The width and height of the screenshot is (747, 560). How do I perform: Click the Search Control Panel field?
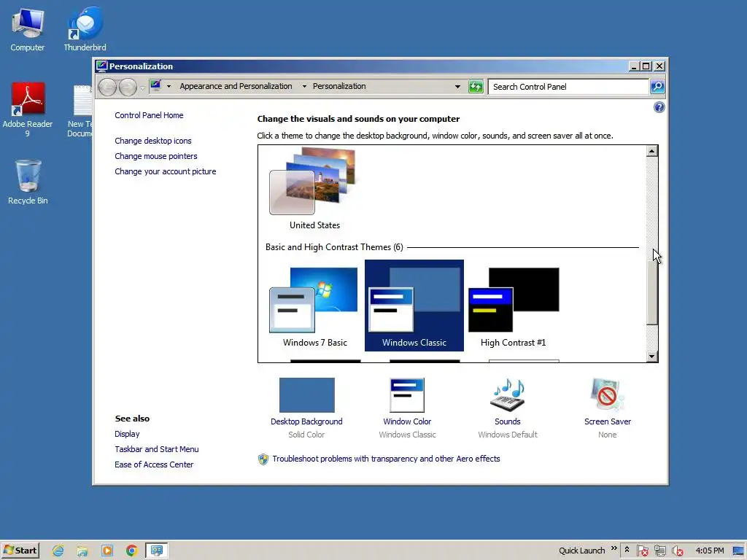point(569,87)
